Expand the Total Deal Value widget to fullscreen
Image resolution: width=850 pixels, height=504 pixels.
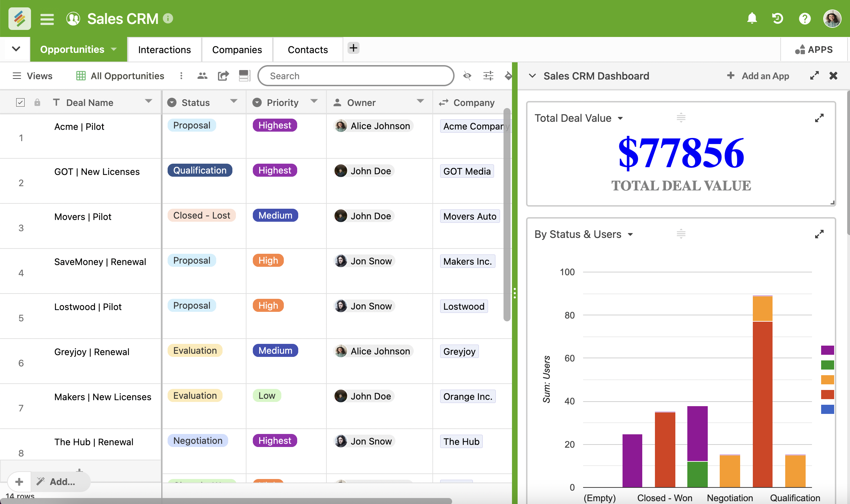(819, 118)
